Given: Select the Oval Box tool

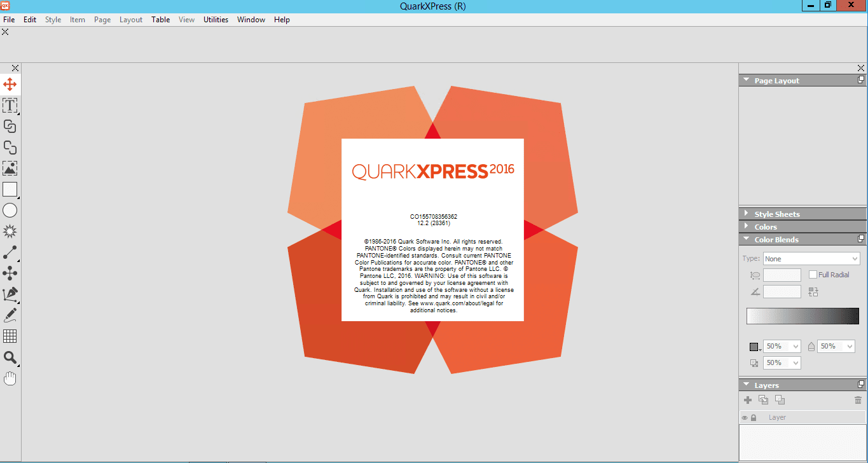Looking at the screenshot, I should (10, 210).
